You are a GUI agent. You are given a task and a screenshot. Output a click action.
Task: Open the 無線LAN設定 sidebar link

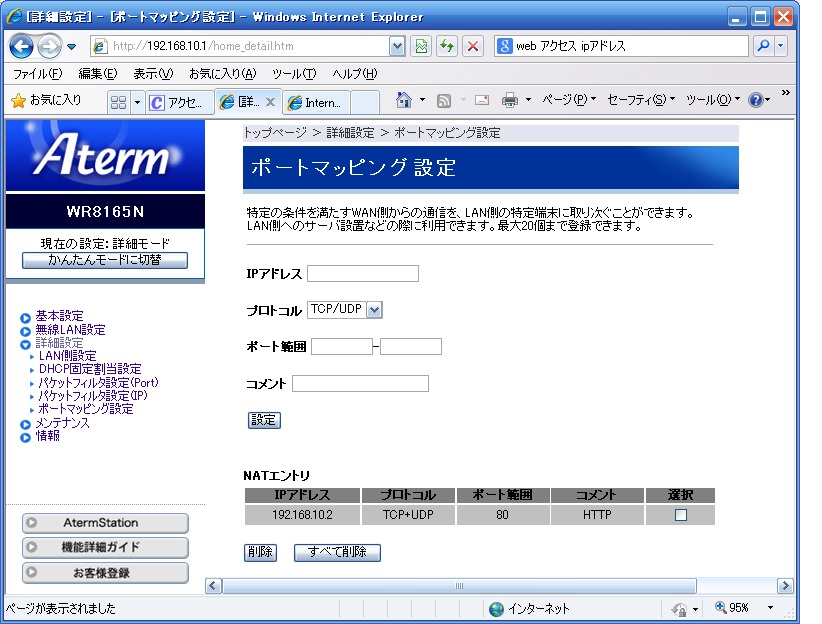[70, 330]
